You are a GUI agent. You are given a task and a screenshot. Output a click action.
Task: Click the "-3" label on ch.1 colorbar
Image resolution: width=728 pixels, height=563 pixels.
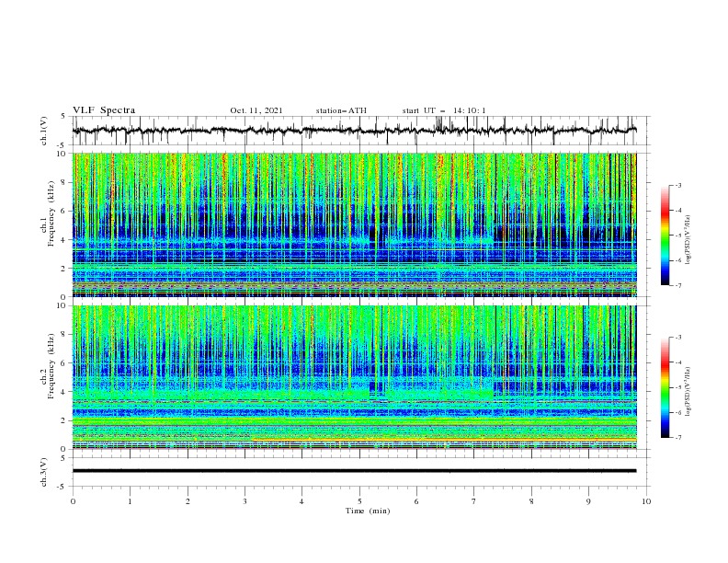click(677, 185)
